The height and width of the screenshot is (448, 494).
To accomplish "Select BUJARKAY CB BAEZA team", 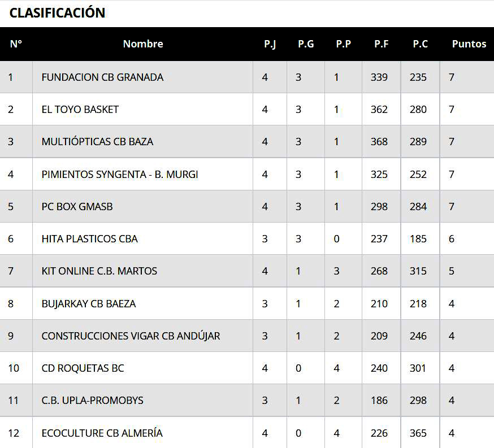I will click(89, 304).
